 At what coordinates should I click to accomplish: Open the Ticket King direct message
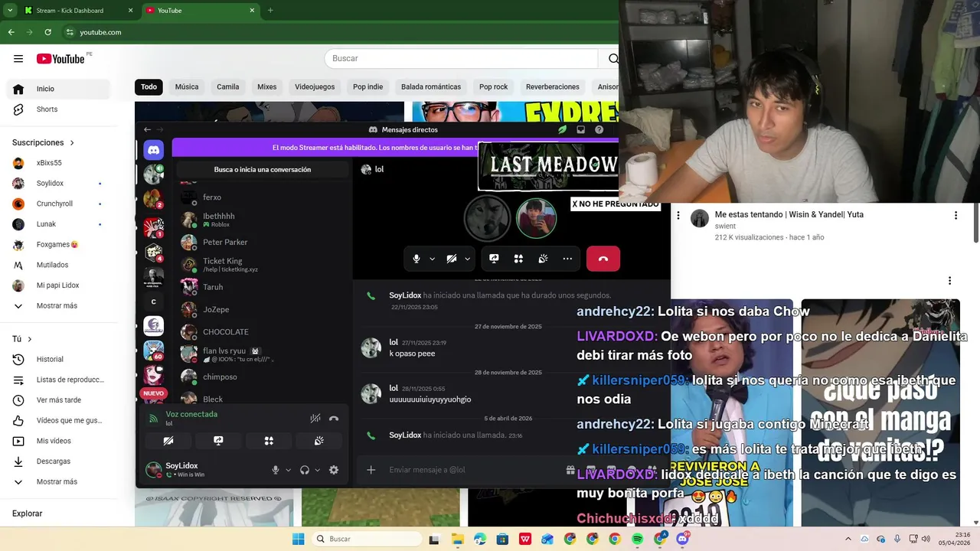click(262, 265)
